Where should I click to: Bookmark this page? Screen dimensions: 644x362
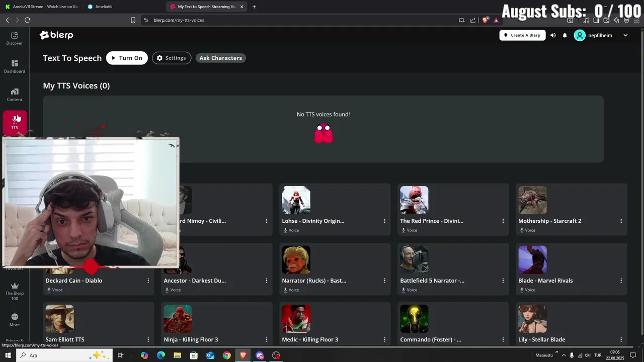(133, 20)
